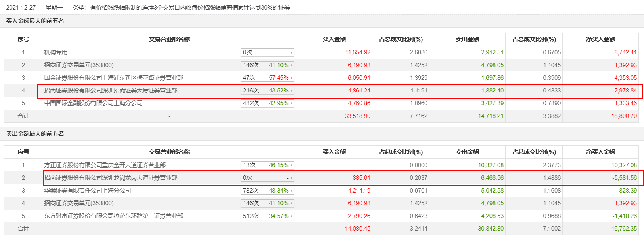This screenshot has height=237, width=644.
Task: Click 卖出金额 header in buy table
Action: tap(468, 39)
